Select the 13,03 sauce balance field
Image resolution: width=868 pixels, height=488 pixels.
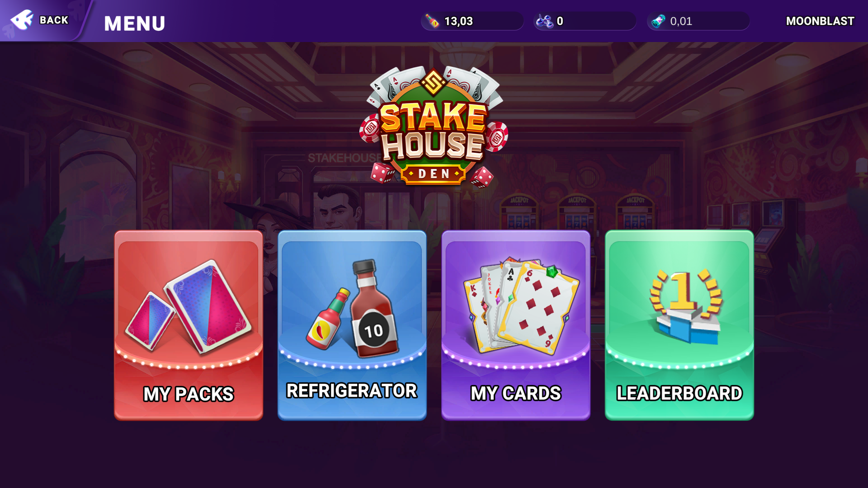click(x=472, y=21)
